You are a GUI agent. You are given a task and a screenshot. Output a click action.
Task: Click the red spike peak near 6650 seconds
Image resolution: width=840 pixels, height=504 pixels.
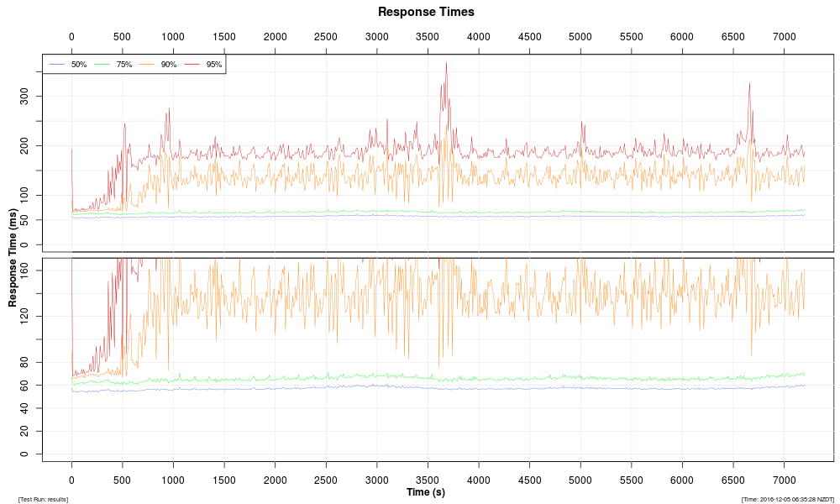pos(748,84)
